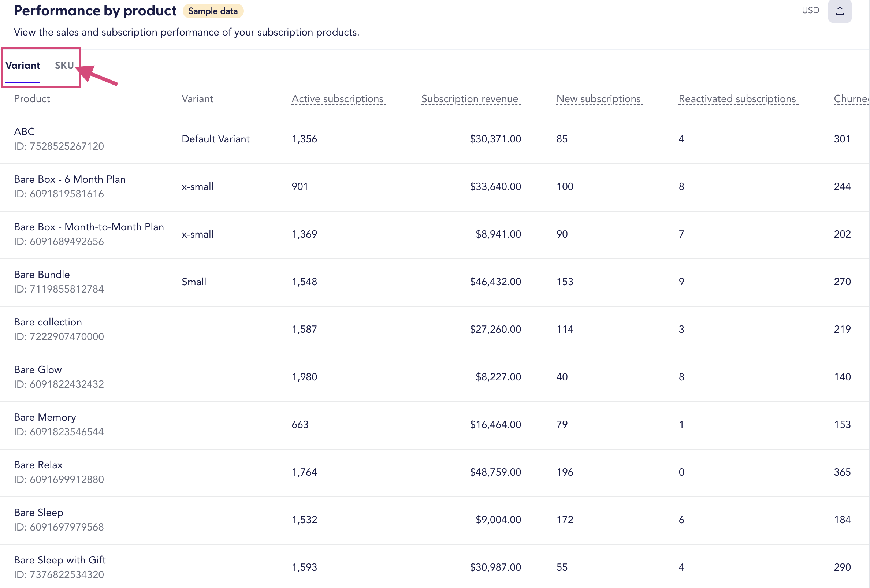Click the Performance by product heading

[95, 11]
